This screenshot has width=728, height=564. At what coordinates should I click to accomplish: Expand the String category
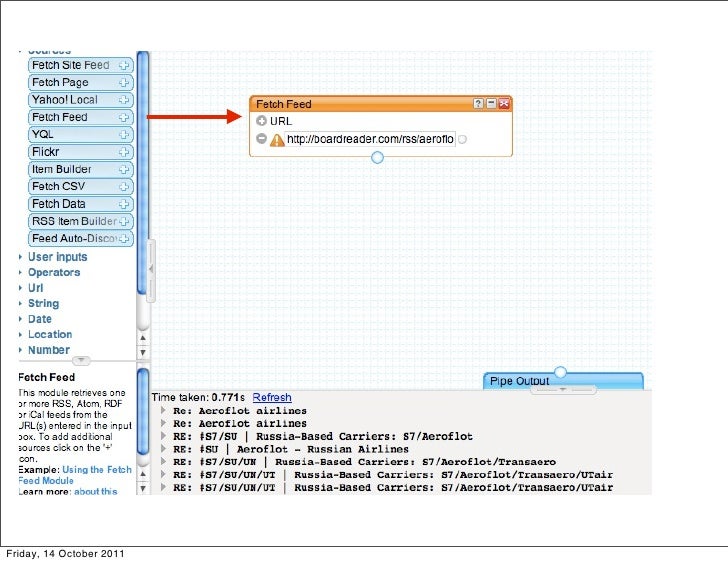pos(43,304)
